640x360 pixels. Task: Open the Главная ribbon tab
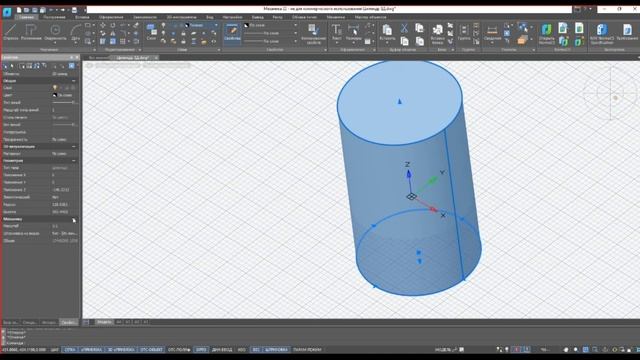coord(27,17)
